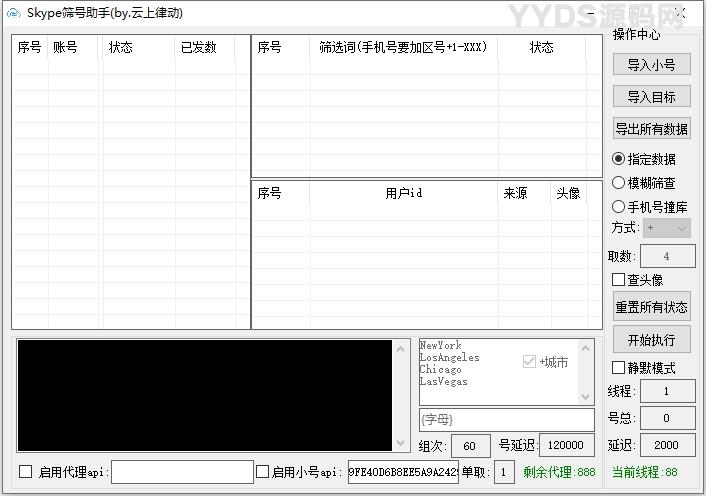Export all data with 导出所有数据
The width and height of the screenshot is (706, 496).
[651, 129]
